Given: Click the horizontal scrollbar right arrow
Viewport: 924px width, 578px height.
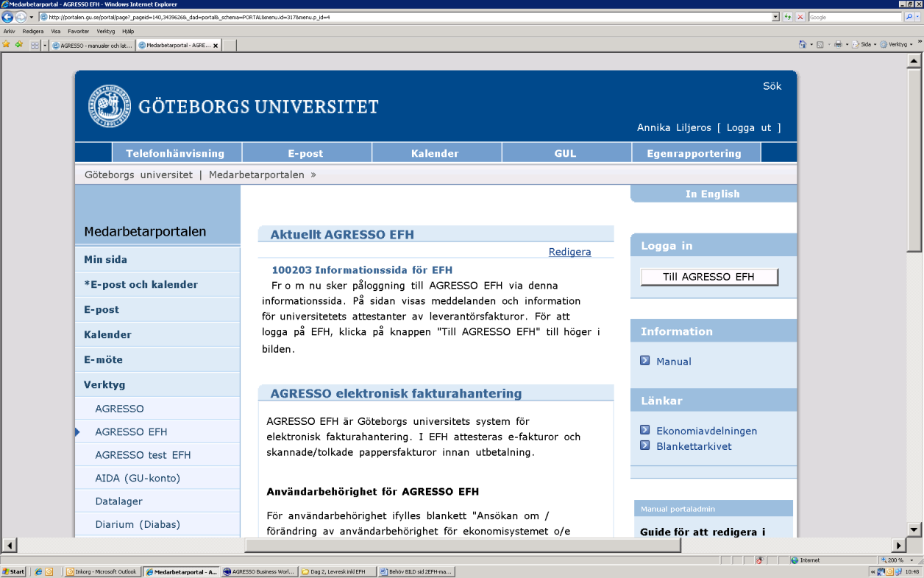Looking at the screenshot, I should [899, 545].
